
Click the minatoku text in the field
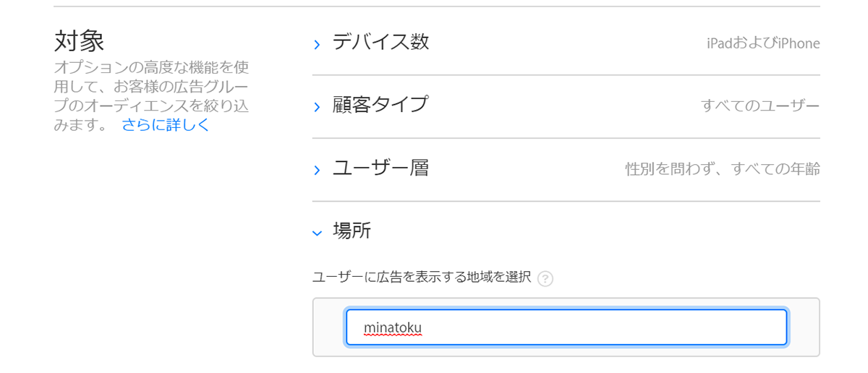pos(393,327)
